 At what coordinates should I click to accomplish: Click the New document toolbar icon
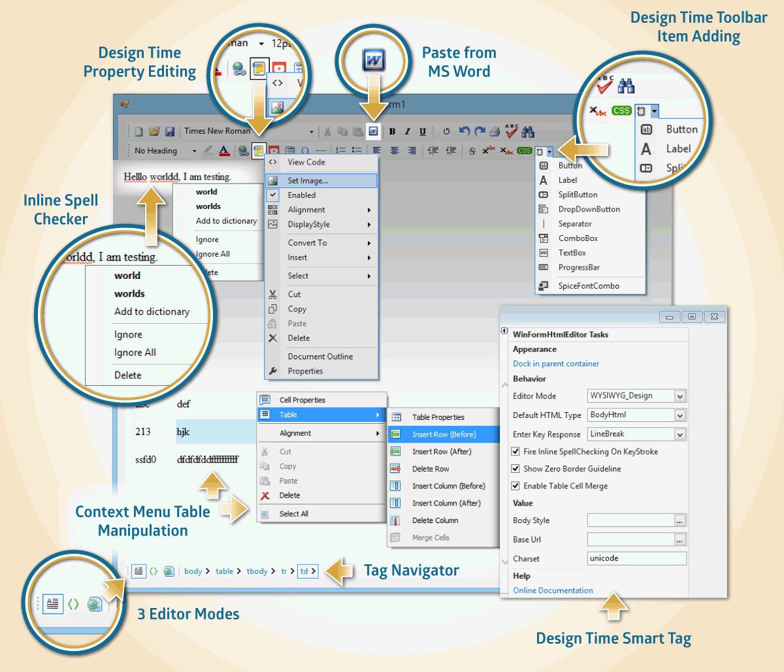139,131
